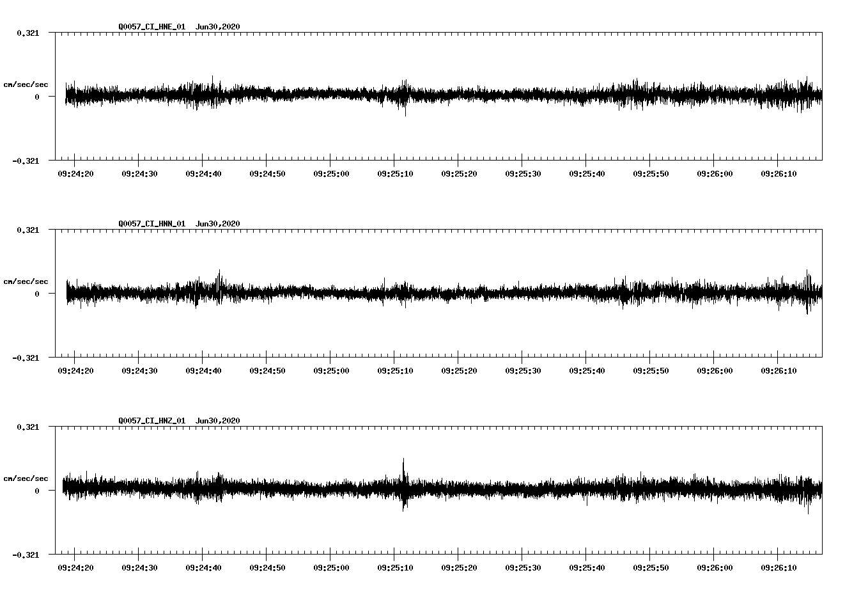Click the 09:24:50 time label under HNN plot
This screenshot has height=591, width=868.
tap(267, 371)
